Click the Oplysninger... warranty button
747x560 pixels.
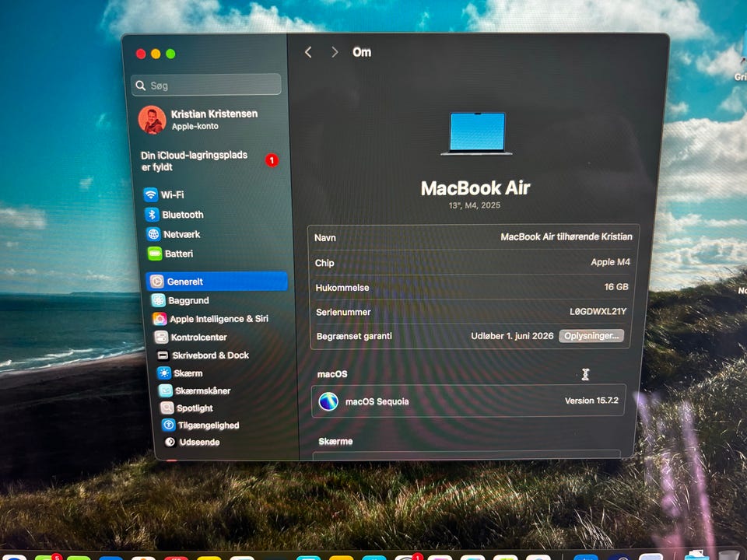point(591,336)
